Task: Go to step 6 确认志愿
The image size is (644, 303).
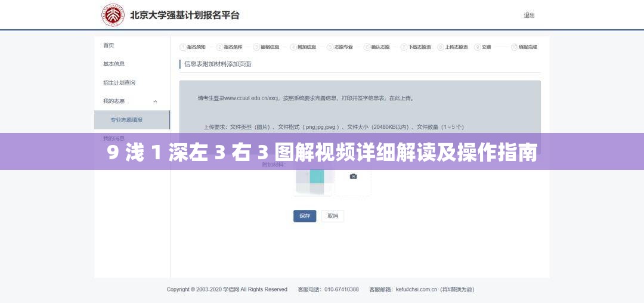Action: tap(377, 47)
